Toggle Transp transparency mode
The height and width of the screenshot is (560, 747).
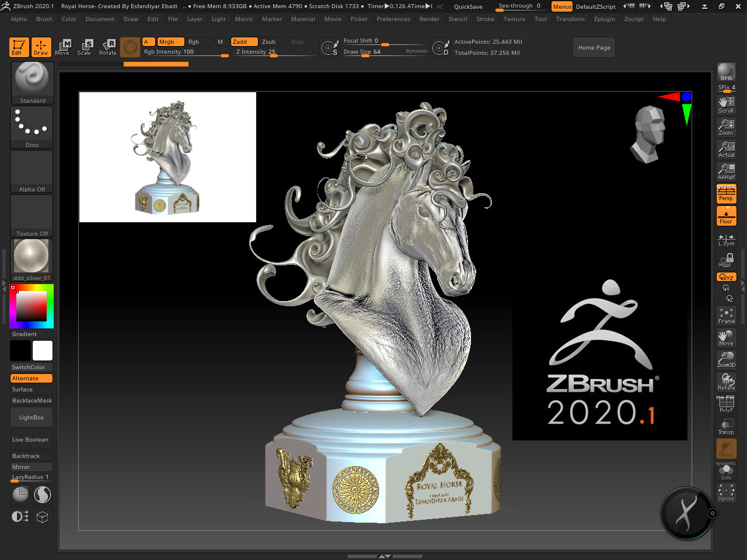[x=726, y=426]
